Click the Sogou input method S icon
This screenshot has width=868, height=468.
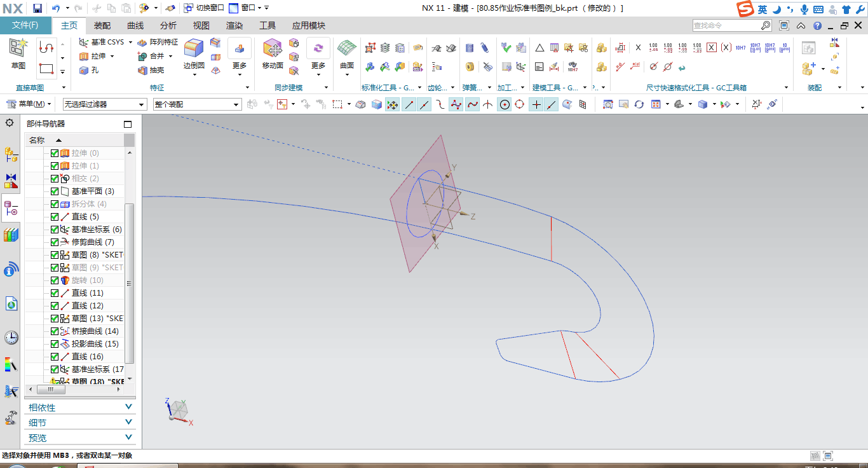pyautogui.click(x=745, y=9)
